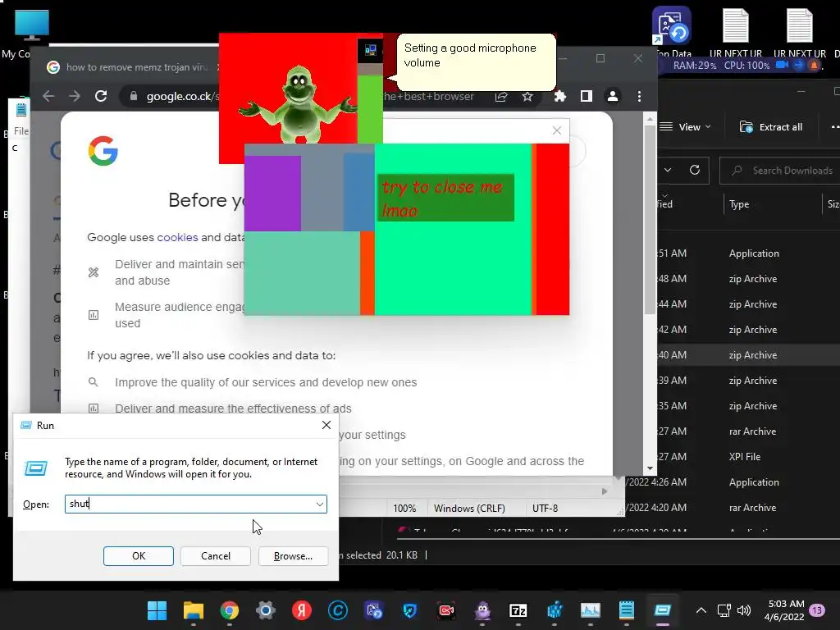Go forward in Chrome browser
Screen dimensions: 840x630
(x=75, y=97)
